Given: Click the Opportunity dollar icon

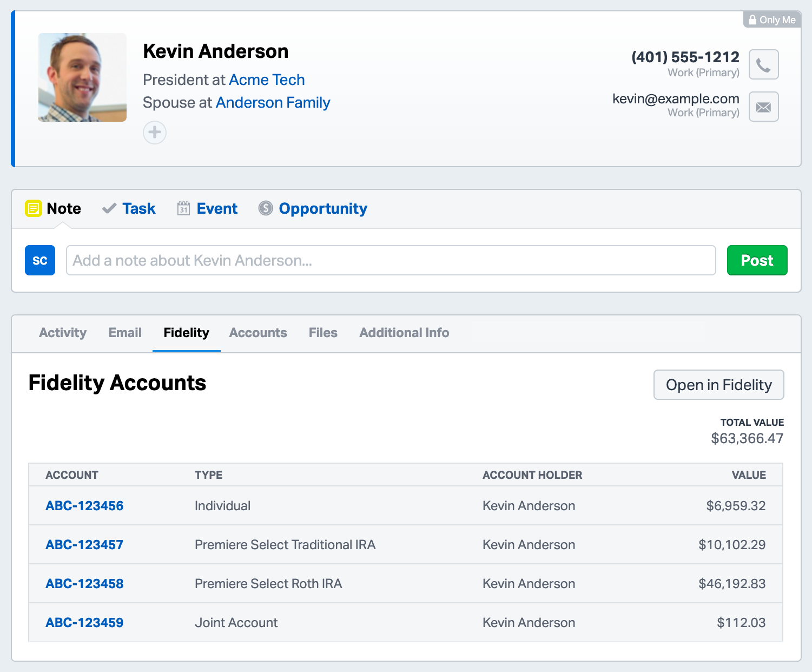Looking at the screenshot, I should (x=266, y=208).
